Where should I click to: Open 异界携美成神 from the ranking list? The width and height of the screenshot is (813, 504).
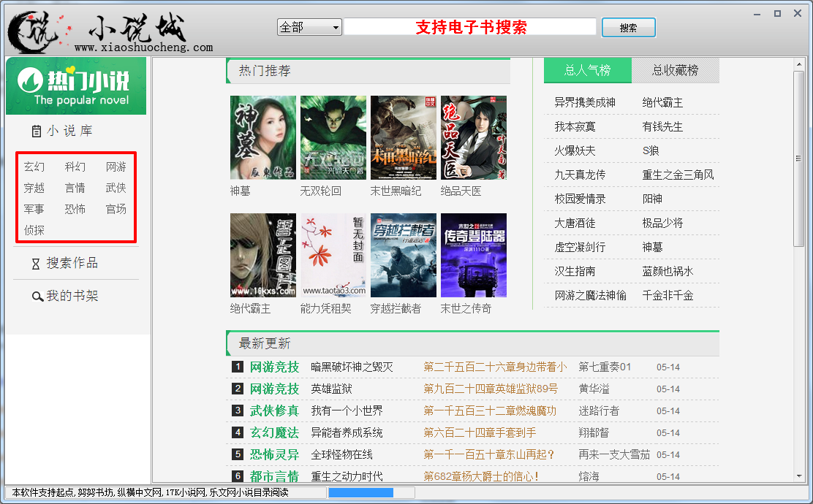coord(585,103)
